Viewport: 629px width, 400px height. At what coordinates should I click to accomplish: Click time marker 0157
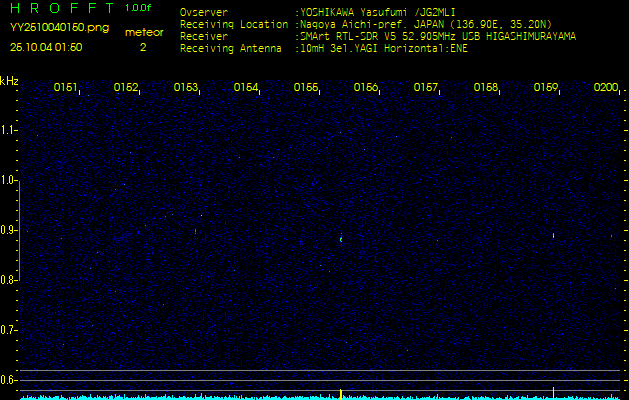click(x=426, y=87)
